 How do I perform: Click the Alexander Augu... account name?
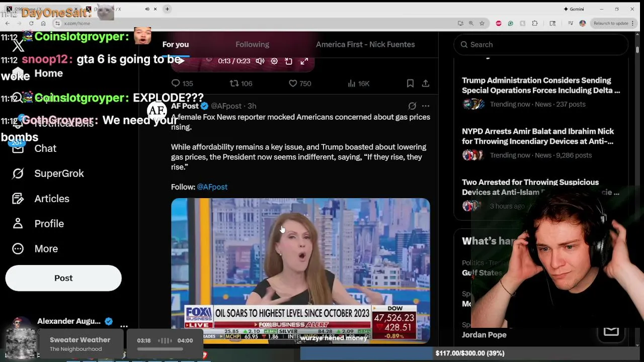(x=69, y=321)
